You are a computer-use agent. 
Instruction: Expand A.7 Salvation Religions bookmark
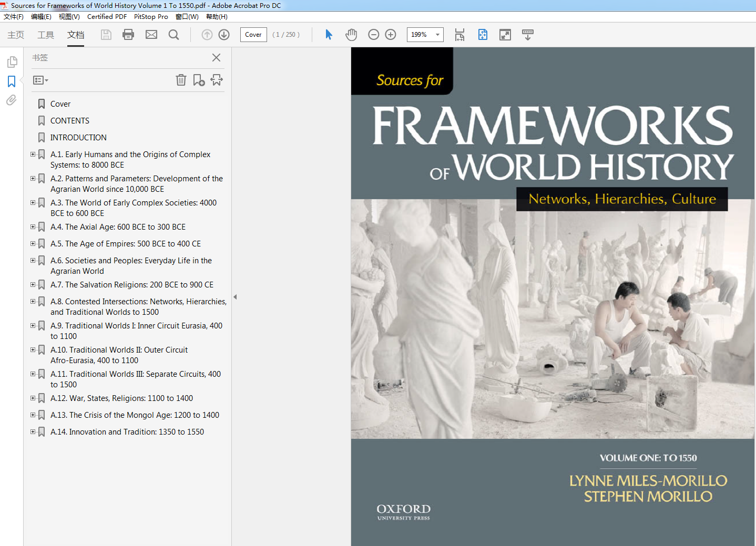click(33, 285)
